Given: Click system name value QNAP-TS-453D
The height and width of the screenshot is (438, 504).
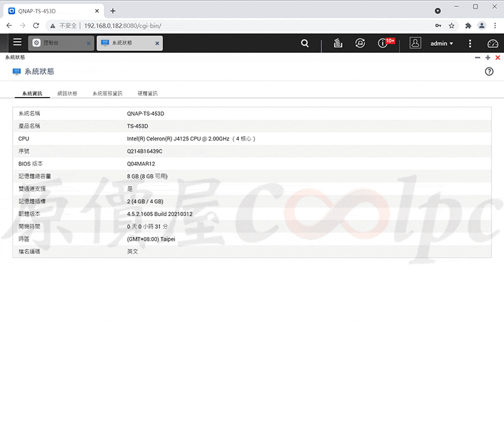Looking at the screenshot, I should pos(146,113).
